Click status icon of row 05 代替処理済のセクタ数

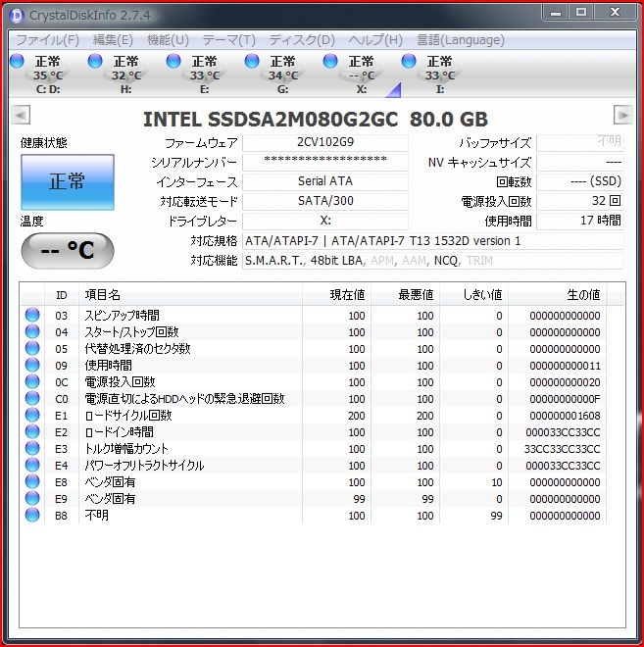32,348
